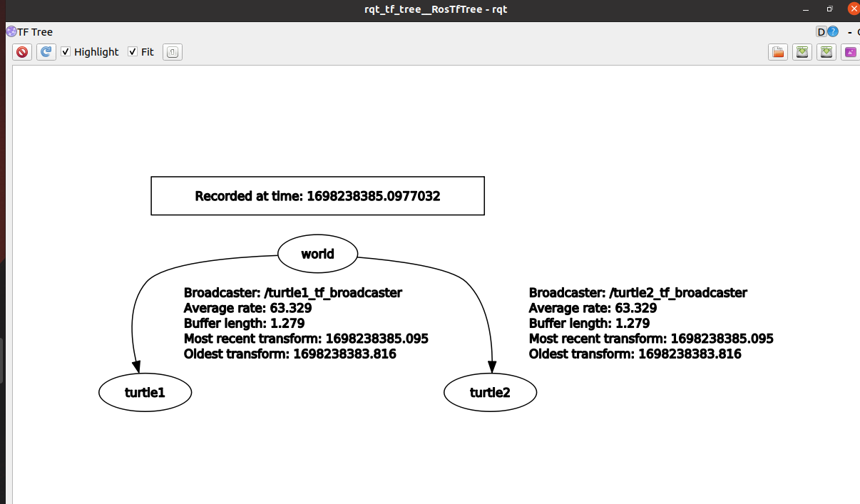This screenshot has height=504, width=860.
Task: Open a DOT file with the folder icon
Action: (x=778, y=52)
